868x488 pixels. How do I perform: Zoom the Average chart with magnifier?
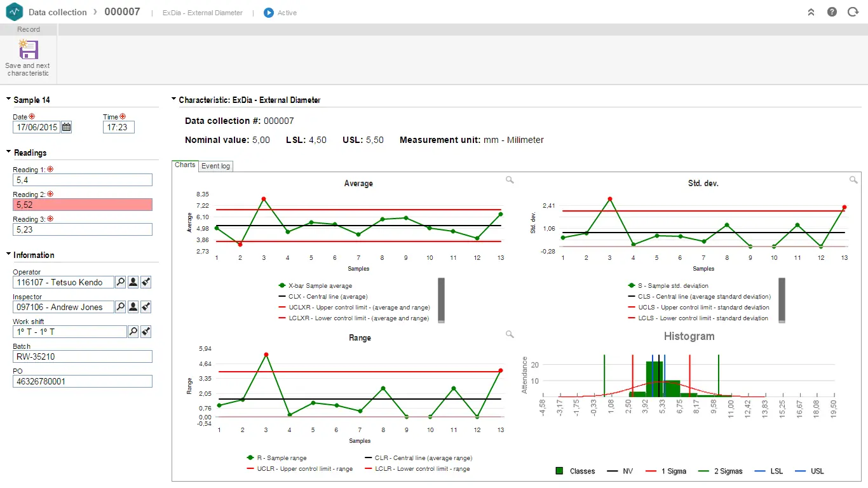(510, 180)
